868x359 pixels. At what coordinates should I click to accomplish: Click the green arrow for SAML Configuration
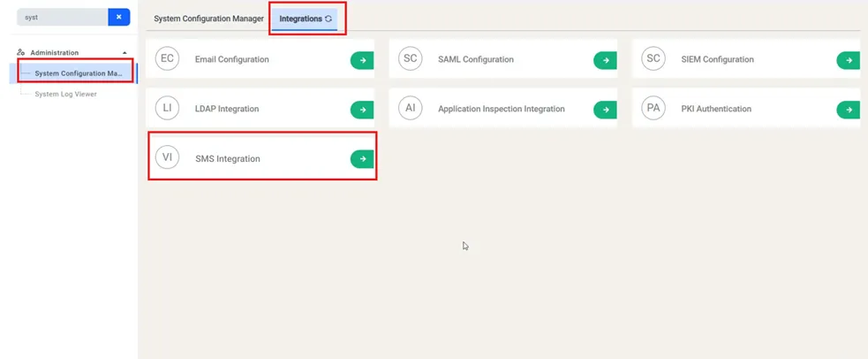click(605, 60)
